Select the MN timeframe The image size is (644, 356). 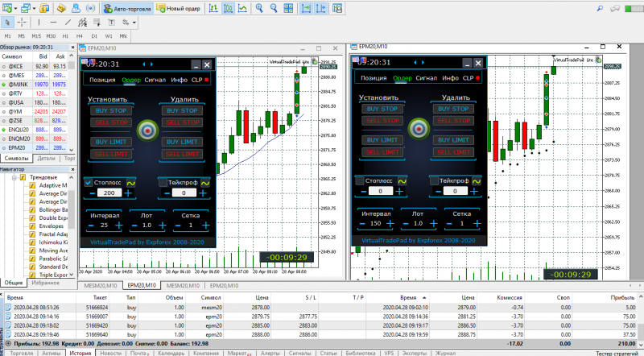click(123, 36)
